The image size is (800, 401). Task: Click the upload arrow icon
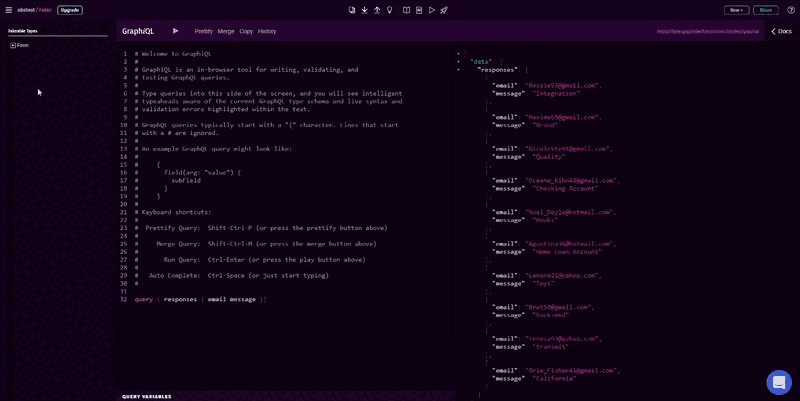[x=377, y=10]
